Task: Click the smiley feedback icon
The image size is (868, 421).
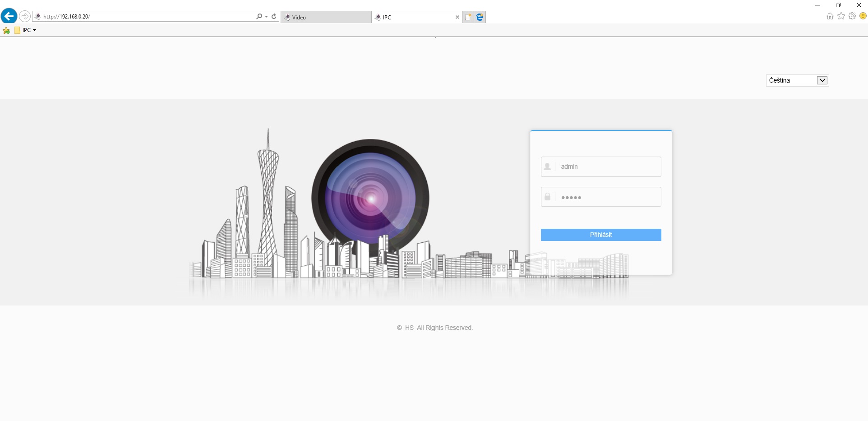Action: click(863, 16)
